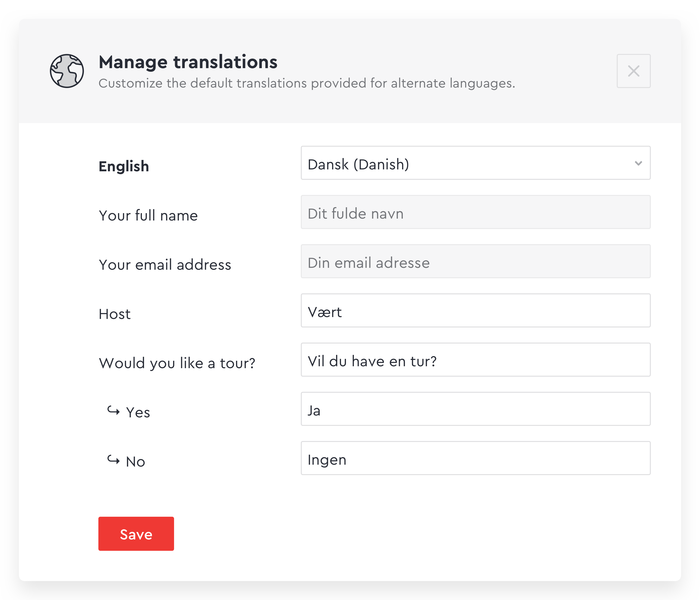
Task: Click the 'Would you like a tour?' label
Action: coord(177,363)
